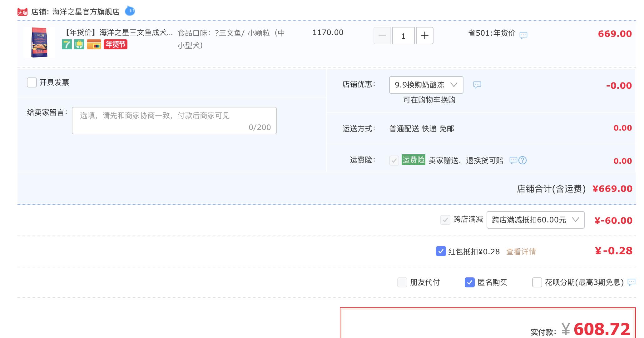Screen dimensions: 644x338
Task: Open the 9.9换购奶酪冻 store promotion dropdown
Action: coord(426,85)
